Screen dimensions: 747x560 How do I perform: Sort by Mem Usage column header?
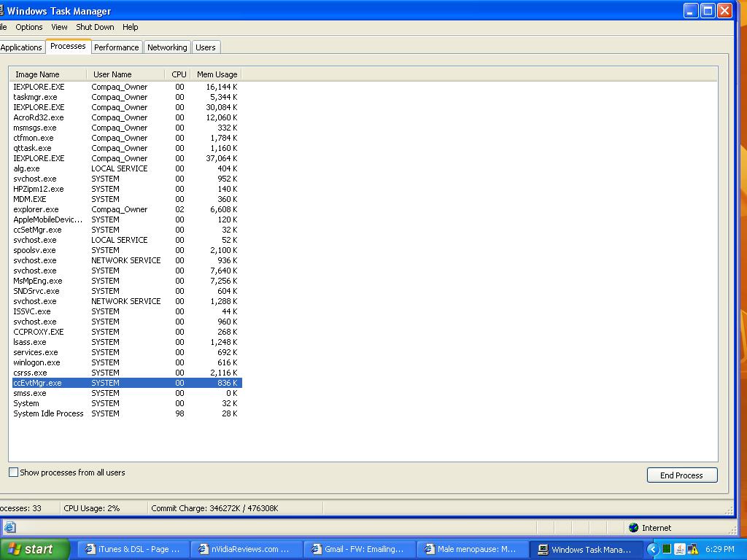coord(216,74)
